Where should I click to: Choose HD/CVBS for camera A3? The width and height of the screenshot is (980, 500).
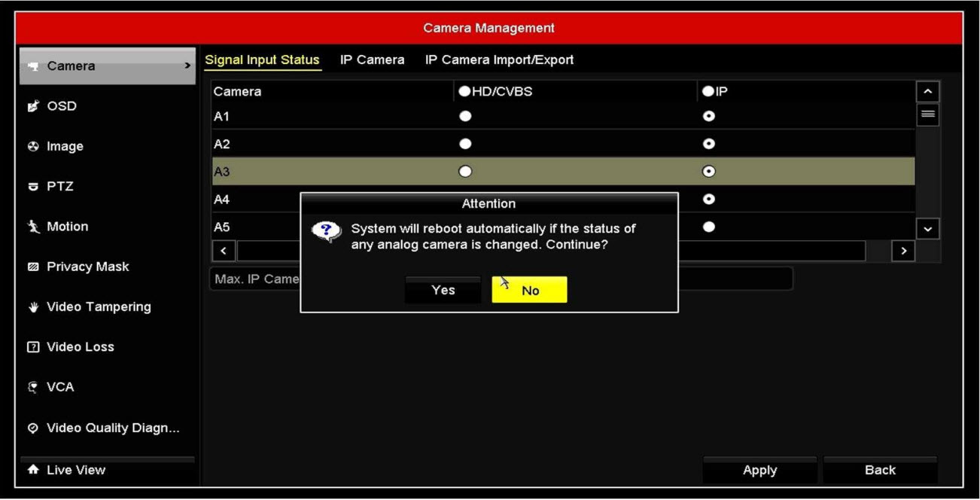coord(465,172)
